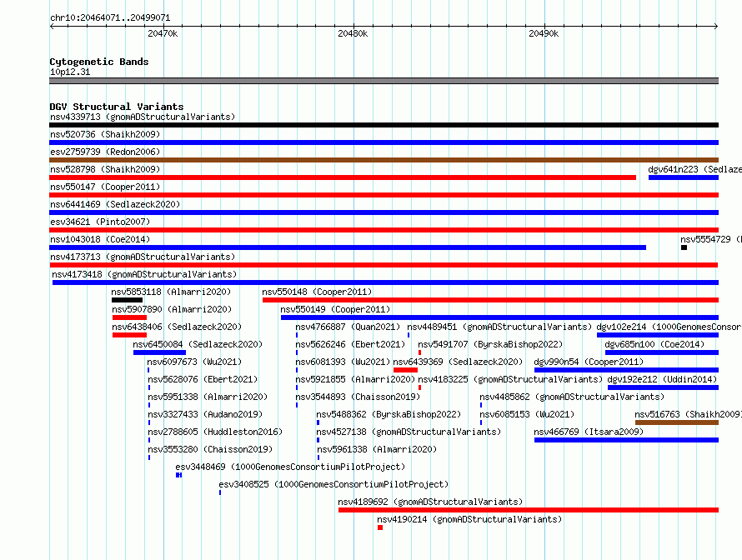Click the red bar under nsv550148 (Cooper2011)
This screenshot has width=742, height=560.
click(x=490, y=300)
